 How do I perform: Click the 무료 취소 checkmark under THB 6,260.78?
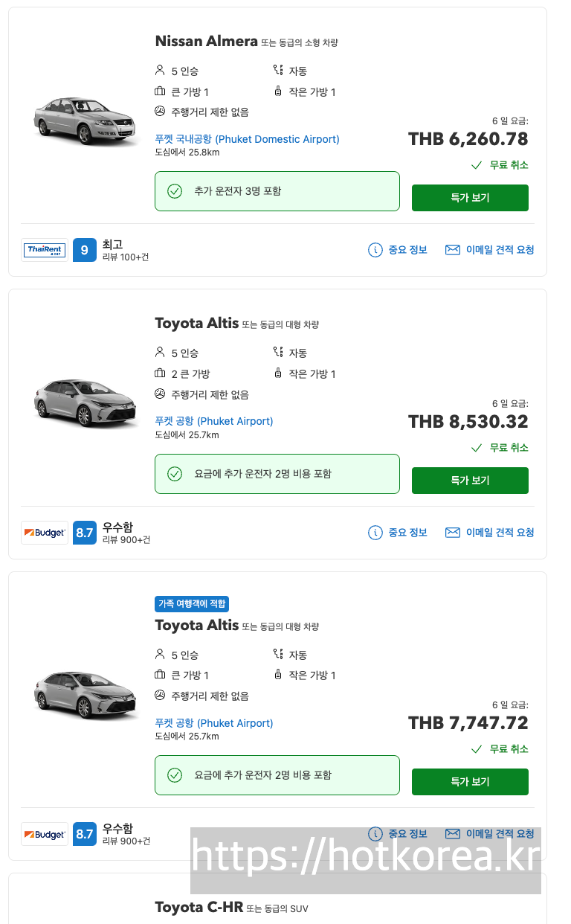click(477, 165)
